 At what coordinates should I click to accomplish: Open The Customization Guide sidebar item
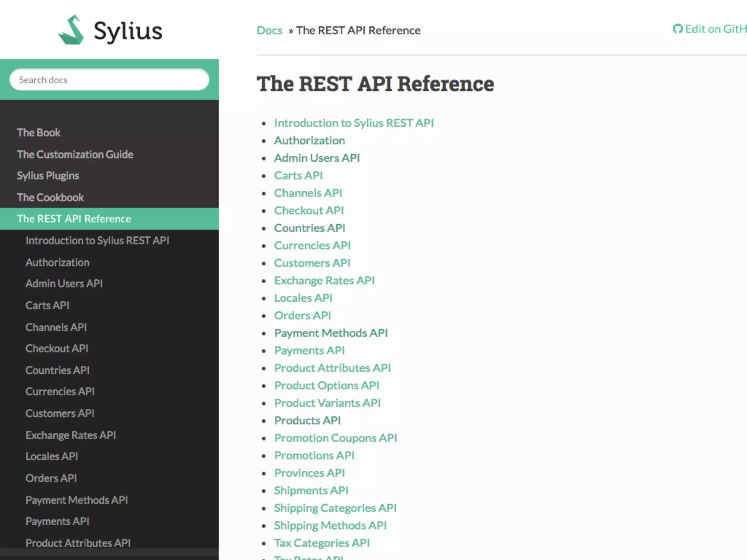75,155
